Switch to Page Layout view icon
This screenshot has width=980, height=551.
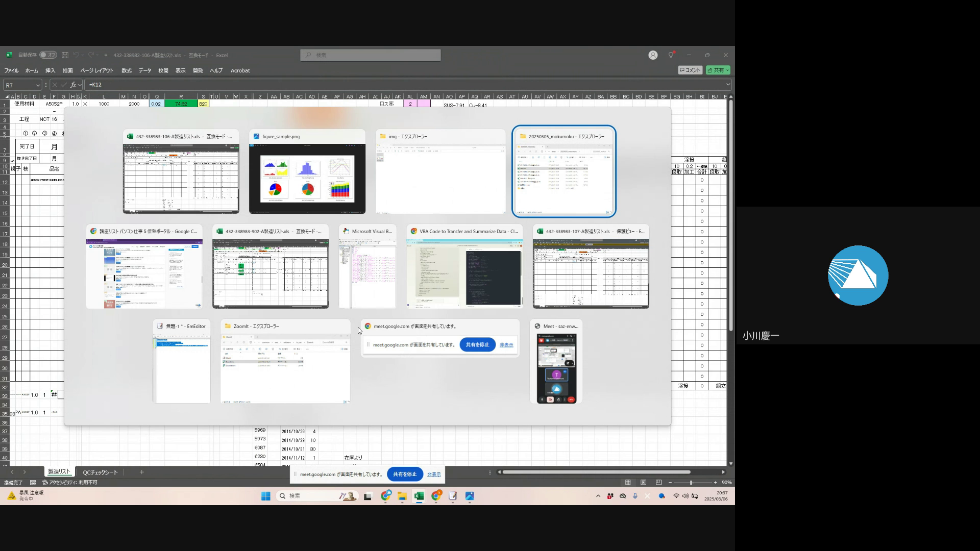pyautogui.click(x=643, y=482)
